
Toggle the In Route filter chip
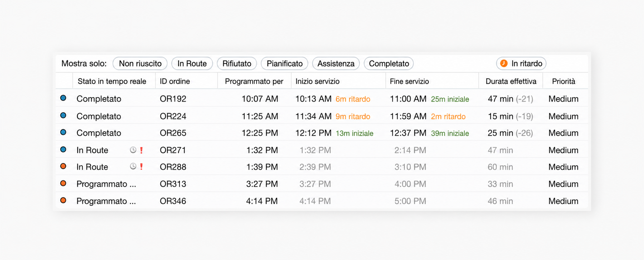(x=192, y=63)
